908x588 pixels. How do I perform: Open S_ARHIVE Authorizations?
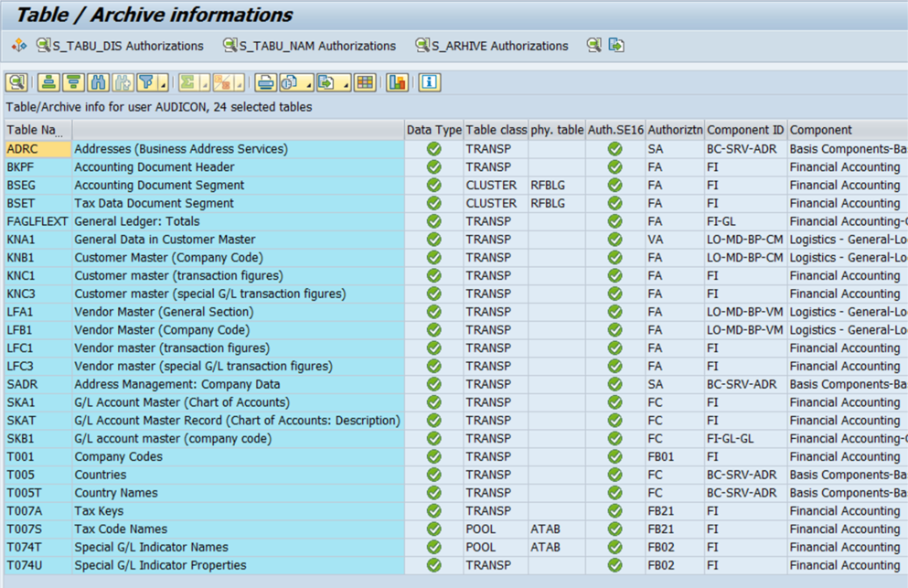(492, 46)
